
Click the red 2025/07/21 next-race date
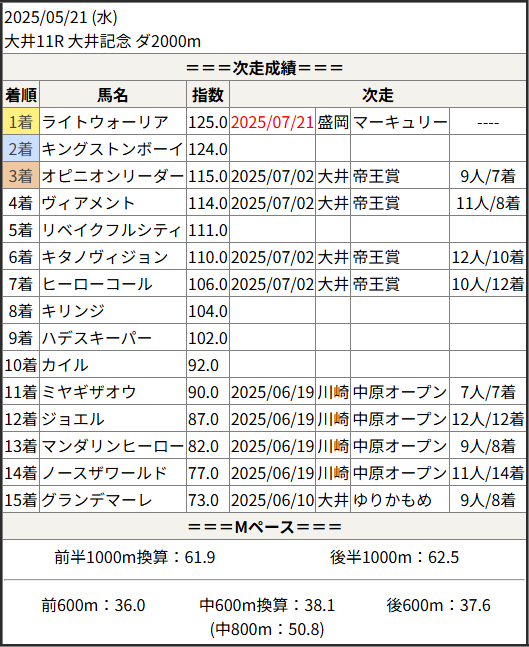point(272,122)
